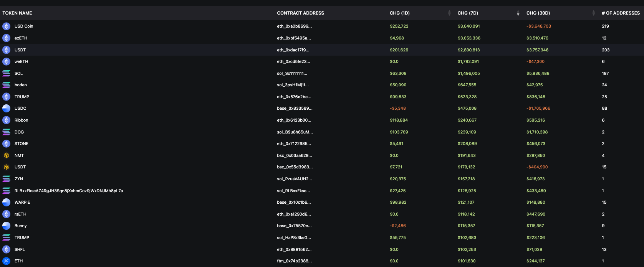Click contract address eth_0x8881562...
The image size is (644, 267).
pos(294,249)
